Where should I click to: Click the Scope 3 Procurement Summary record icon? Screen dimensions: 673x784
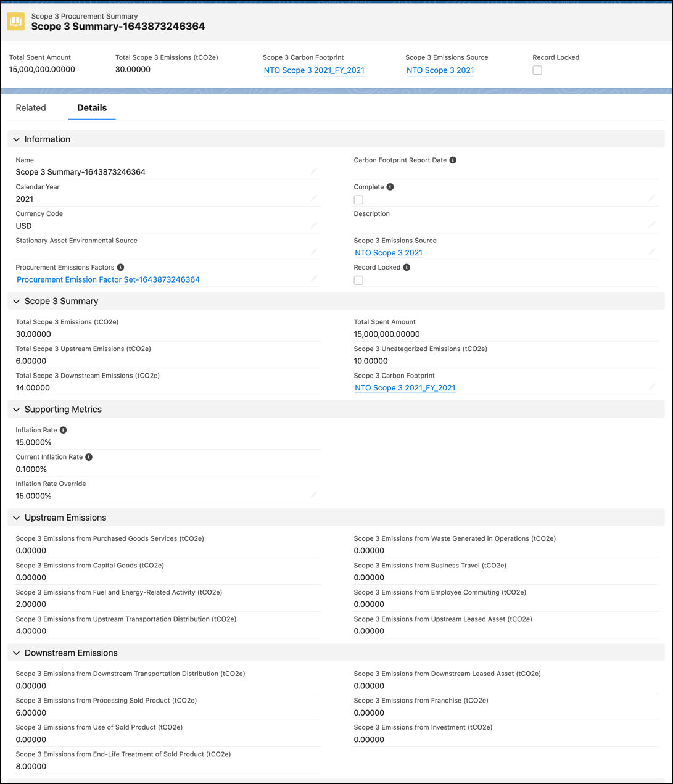point(16,21)
